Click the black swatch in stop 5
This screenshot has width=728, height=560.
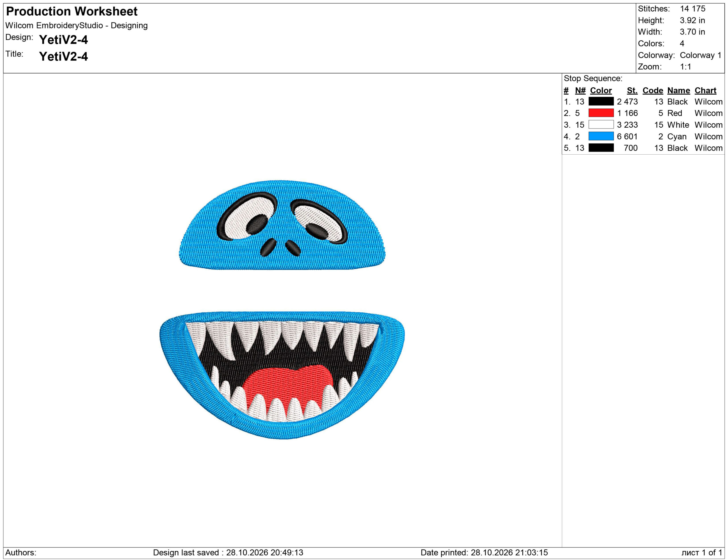[601, 148]
